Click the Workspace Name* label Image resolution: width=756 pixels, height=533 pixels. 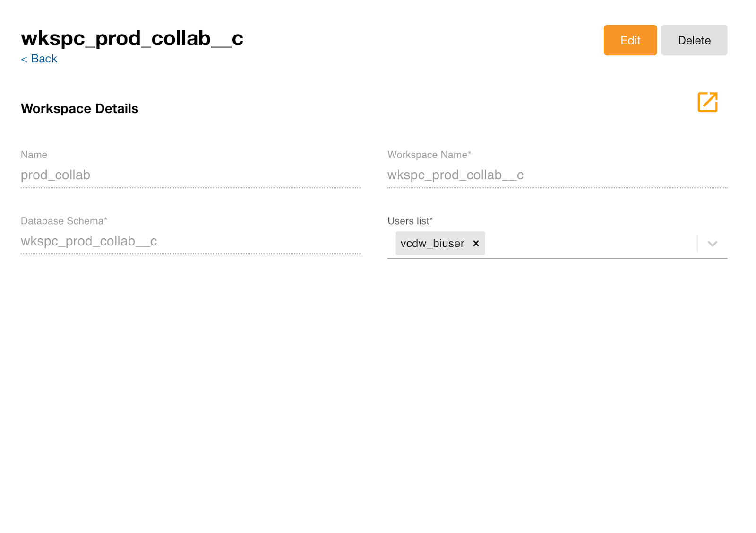click(429, 155)
